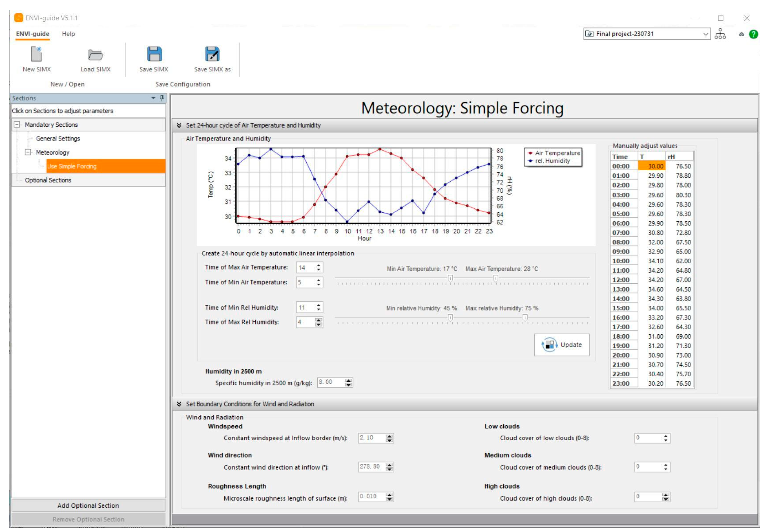Collapse the Air Temperature and Humidity section
767x532 pixels.
point(179,125)
